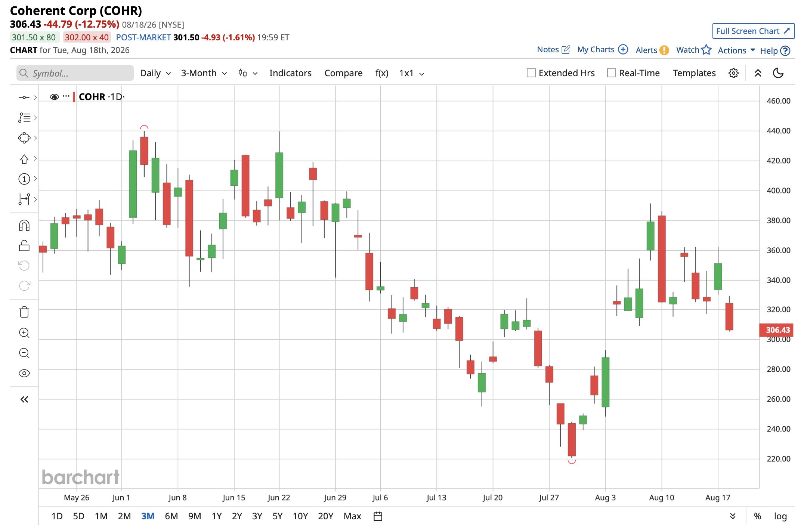Select the 20Y time range
The height and width of the screenshot is (532, 801).
(x=326, y=516)
